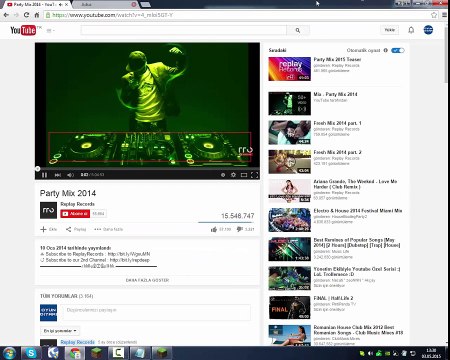Open Replay Records channel avatar

pyautogui.click(x=48, y=210)
